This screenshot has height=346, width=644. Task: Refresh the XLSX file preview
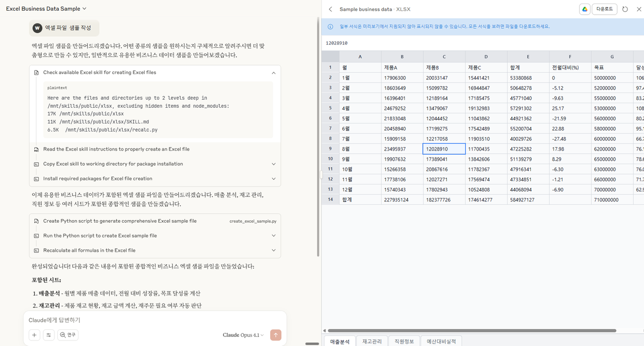click(x=624, y=9)
